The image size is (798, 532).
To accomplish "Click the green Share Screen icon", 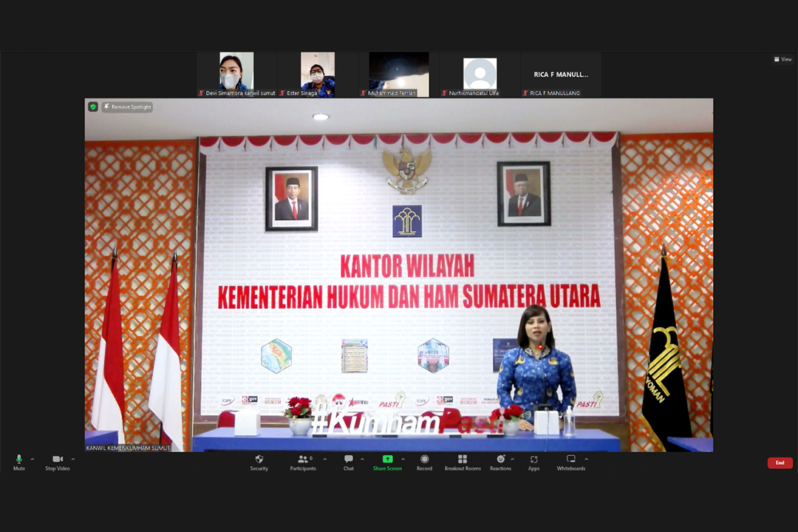I will [387, 460].
